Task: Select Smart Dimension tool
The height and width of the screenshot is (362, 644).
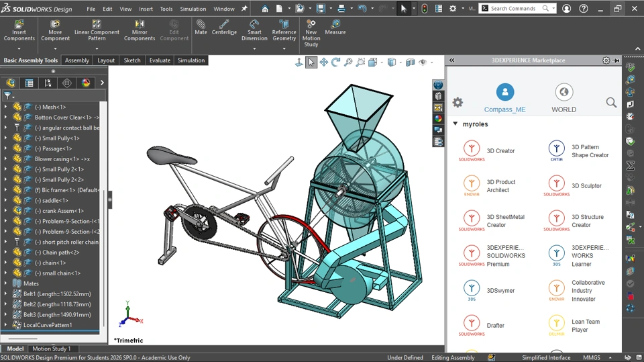Action: coord(254,30)
